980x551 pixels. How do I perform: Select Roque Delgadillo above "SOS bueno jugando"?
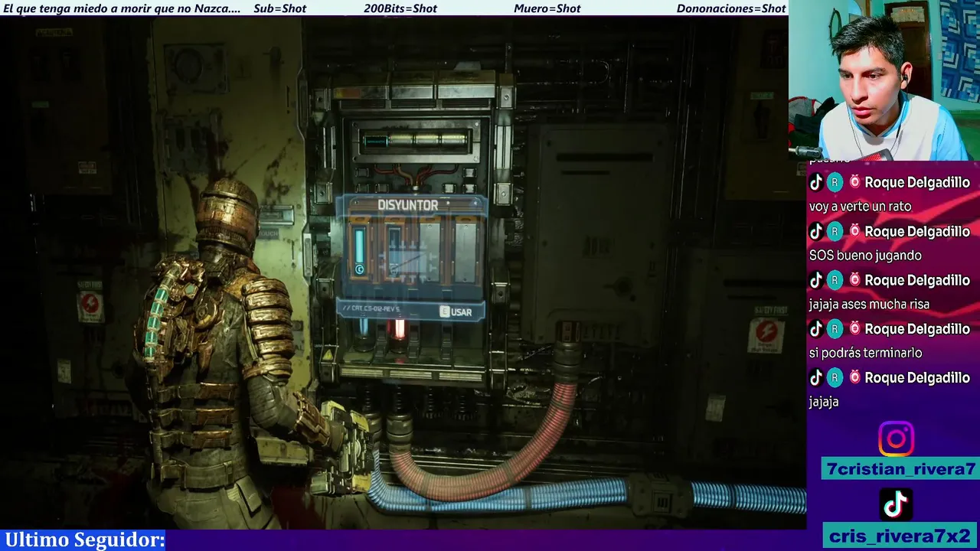[917, 231]
